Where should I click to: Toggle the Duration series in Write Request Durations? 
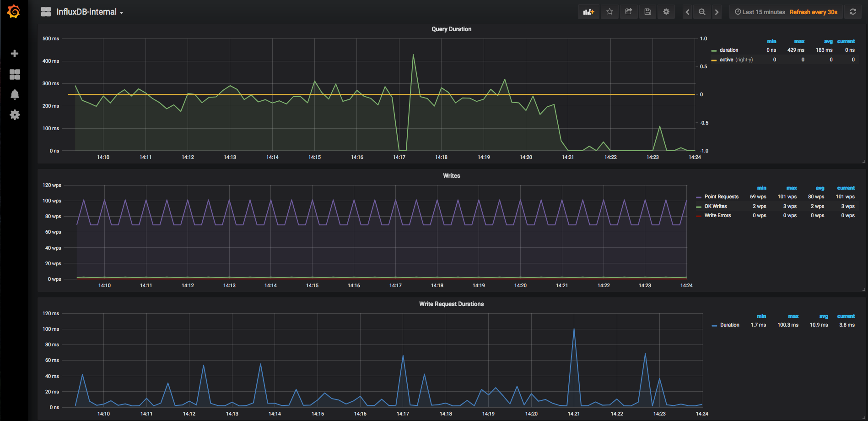(730, 325)
